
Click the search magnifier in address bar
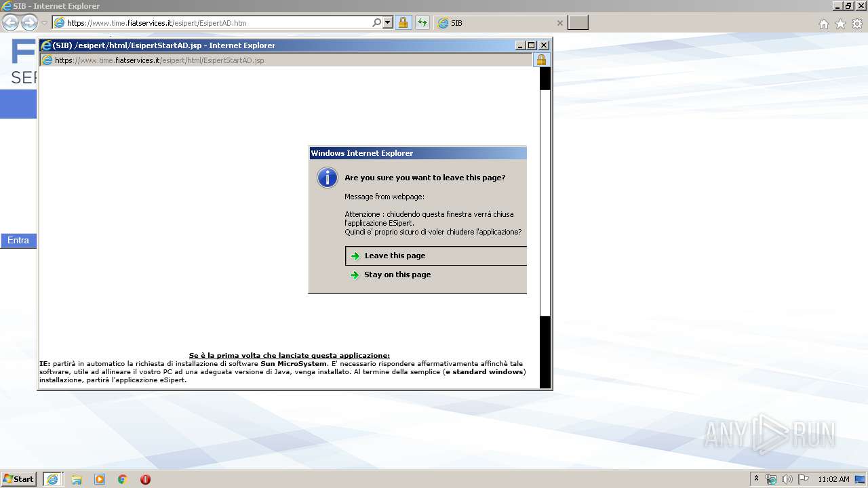point(377,22)
